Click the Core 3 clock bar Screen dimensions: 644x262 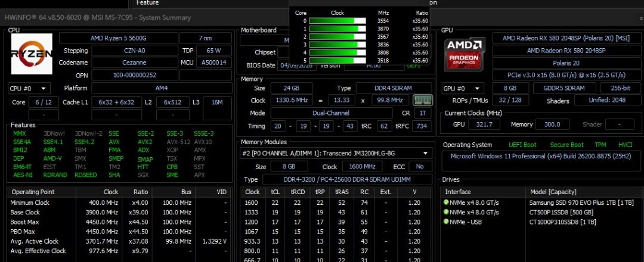337,45
